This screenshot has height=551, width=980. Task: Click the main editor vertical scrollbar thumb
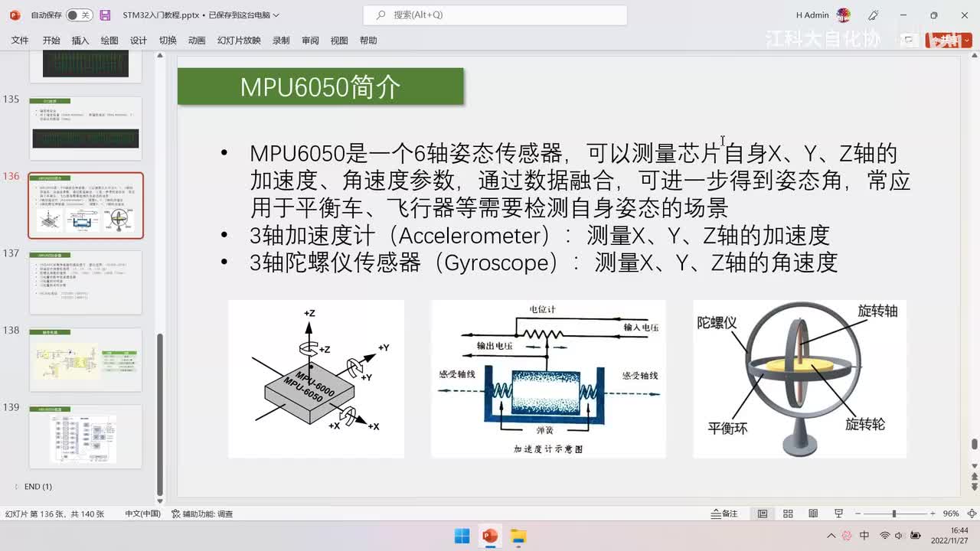(x=974, y=445)
